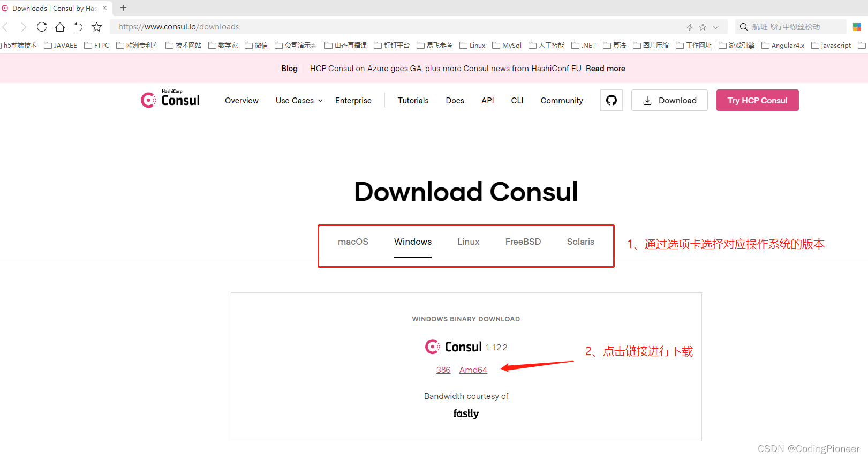The image size is (868, 459).
Task: Bookmark page with star icon left of address bar
Action: pyautogui.click(x=96, y=27)
